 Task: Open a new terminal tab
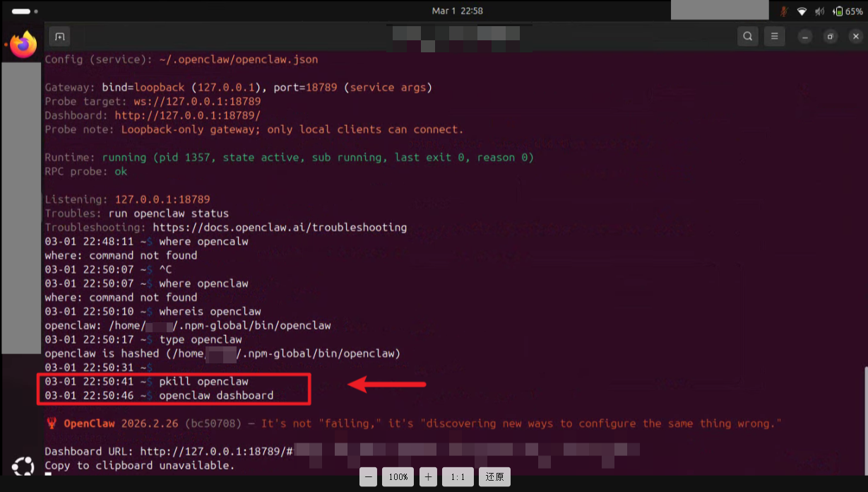59,37
